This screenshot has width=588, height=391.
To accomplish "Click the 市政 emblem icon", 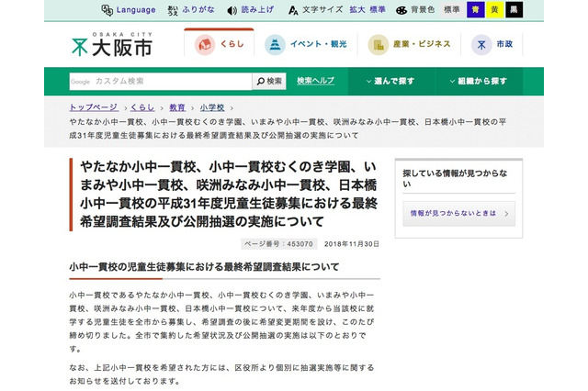I will coord(481,45).
